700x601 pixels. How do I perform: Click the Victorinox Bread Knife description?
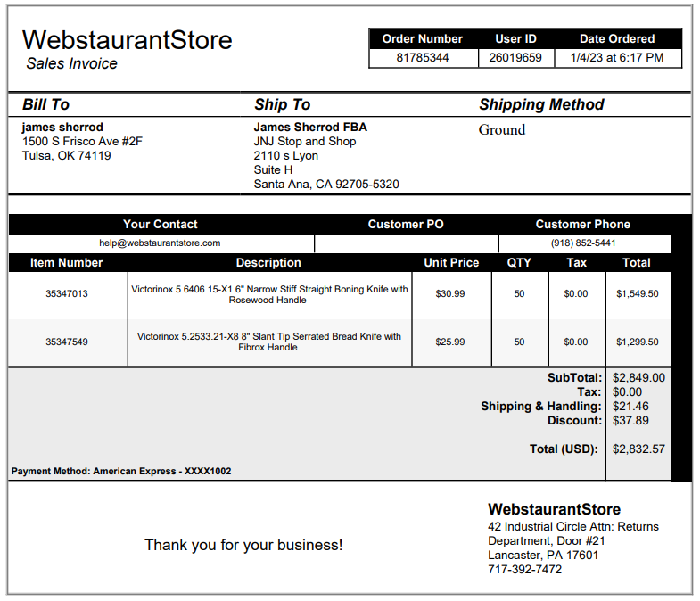click(268, 342)
